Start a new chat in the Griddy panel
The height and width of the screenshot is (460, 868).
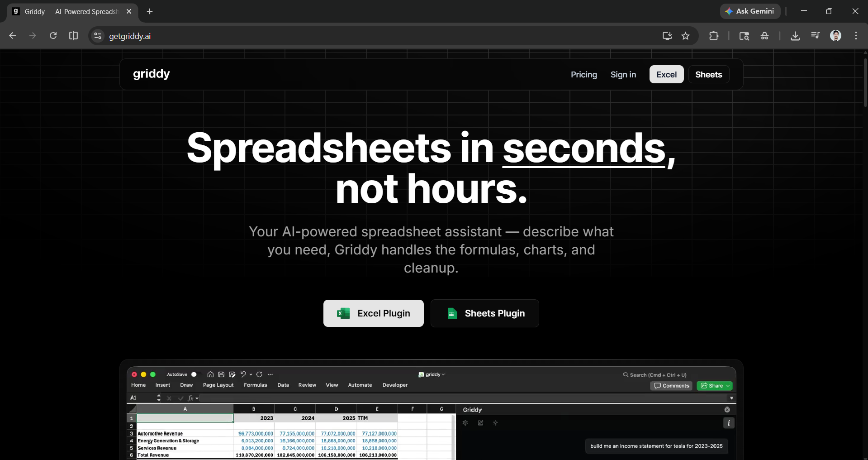[480, 423]
